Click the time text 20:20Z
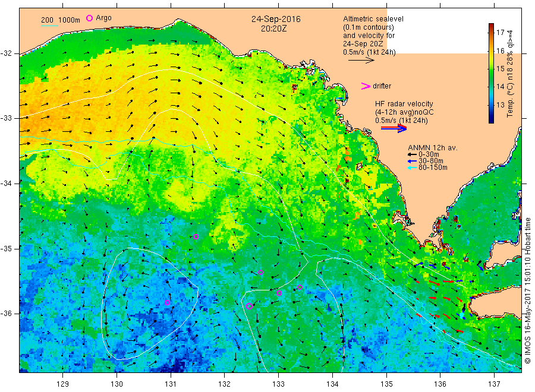Screen dimensions: 535x392 coord(273,29)
